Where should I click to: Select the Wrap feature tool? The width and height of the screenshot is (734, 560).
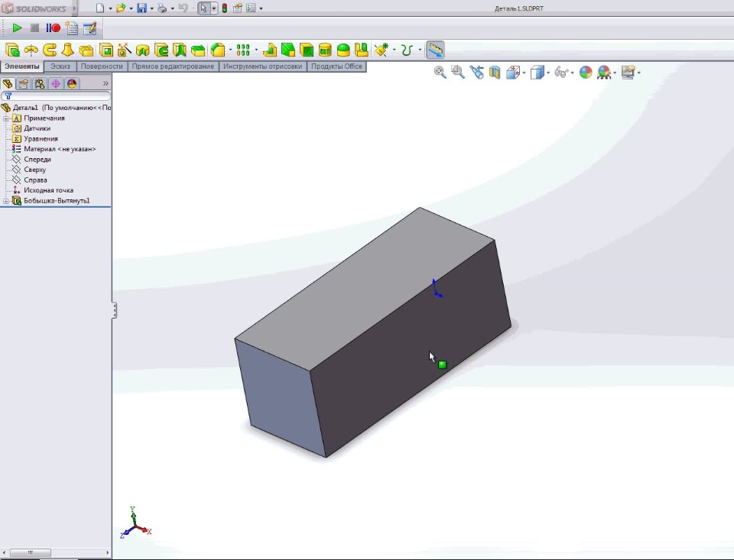[325, 50]
